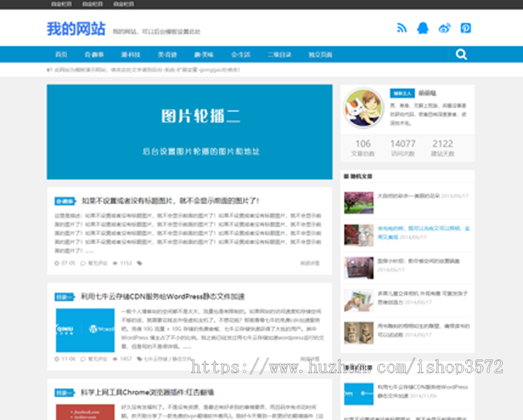Click the category tag before 如果不设置 title
This screenshot has width=523, height=420.
coord(65,201)
